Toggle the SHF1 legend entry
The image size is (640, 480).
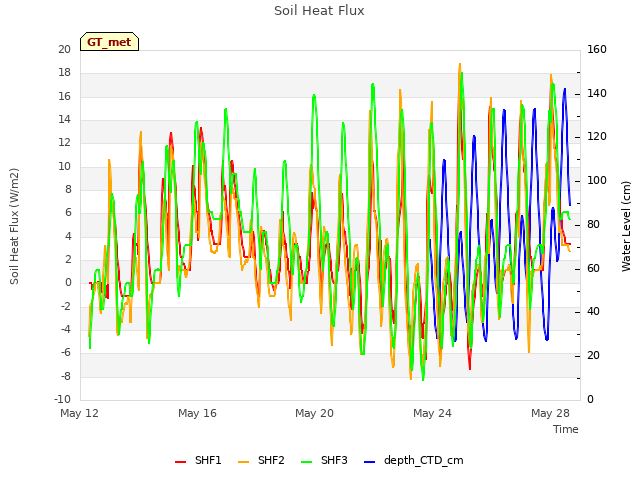click(x=198, y=460)
